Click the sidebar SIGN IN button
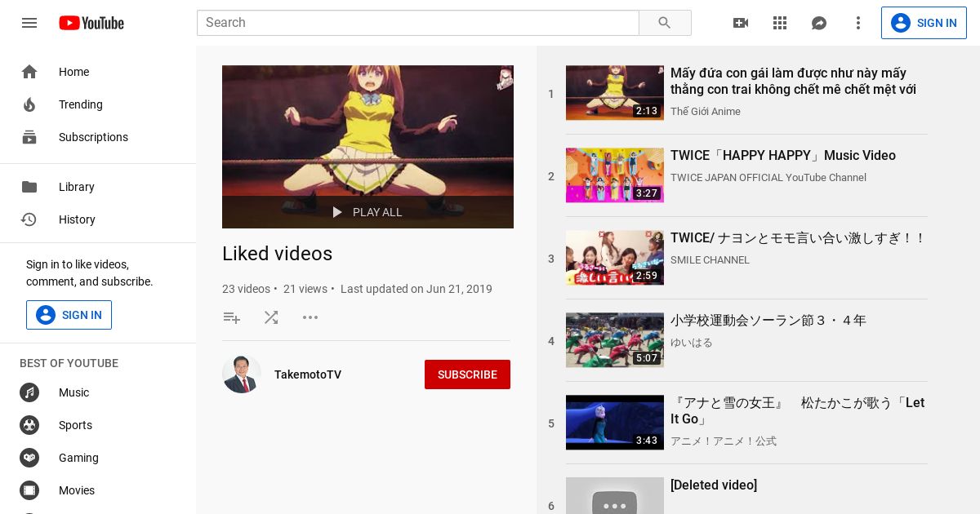980x514 pixels. [x=69, y=315]
